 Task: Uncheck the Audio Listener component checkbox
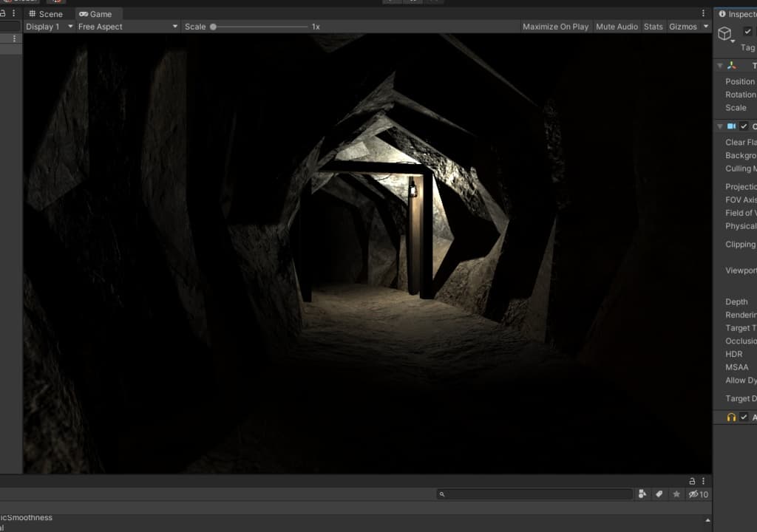click(x=744, y=417)
